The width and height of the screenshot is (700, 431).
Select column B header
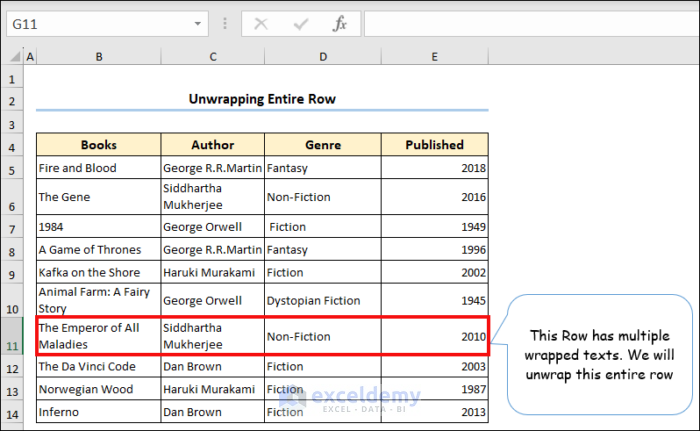click(x=98, y=57)
